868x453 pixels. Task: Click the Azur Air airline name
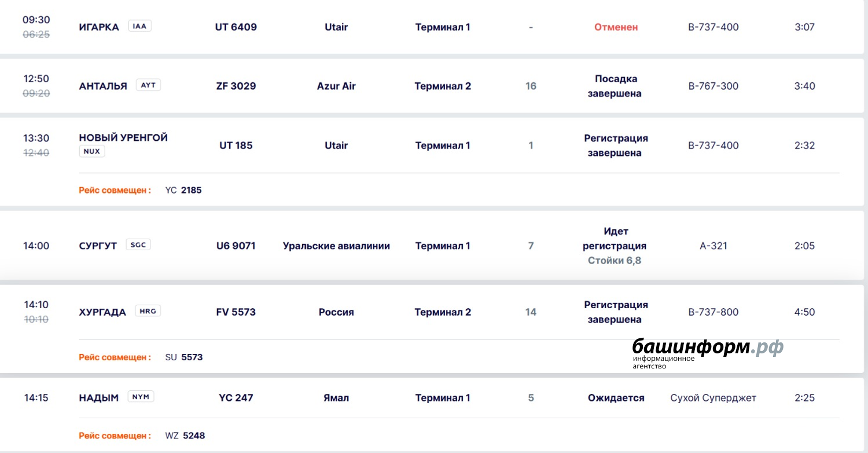click(336, 86)
